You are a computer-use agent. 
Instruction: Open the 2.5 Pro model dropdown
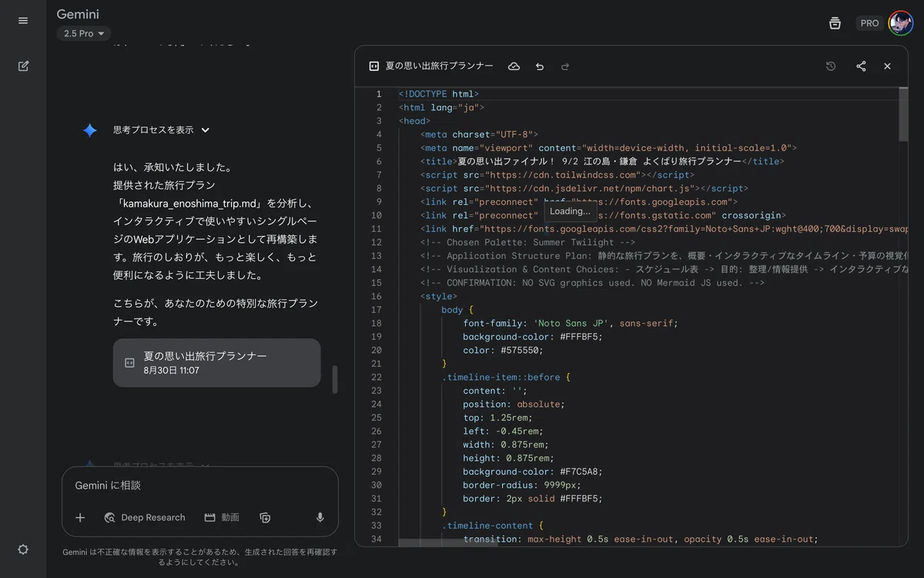pos(84,33)
